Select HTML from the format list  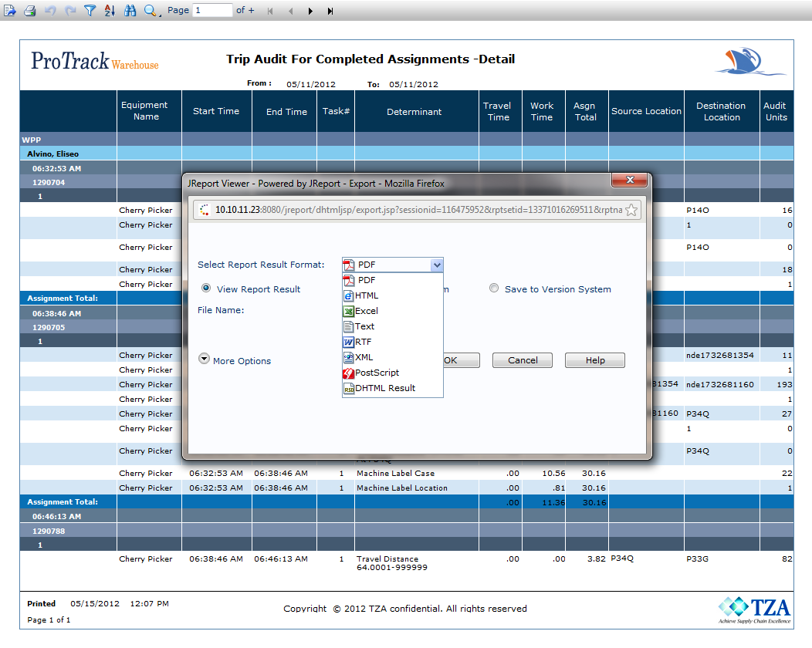click(x=393, y=295)
